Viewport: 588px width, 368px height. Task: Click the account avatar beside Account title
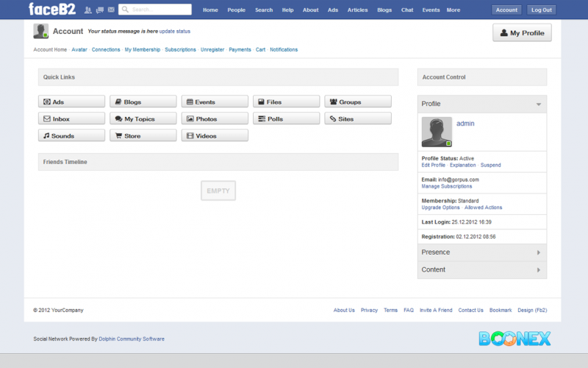[41, 31]
